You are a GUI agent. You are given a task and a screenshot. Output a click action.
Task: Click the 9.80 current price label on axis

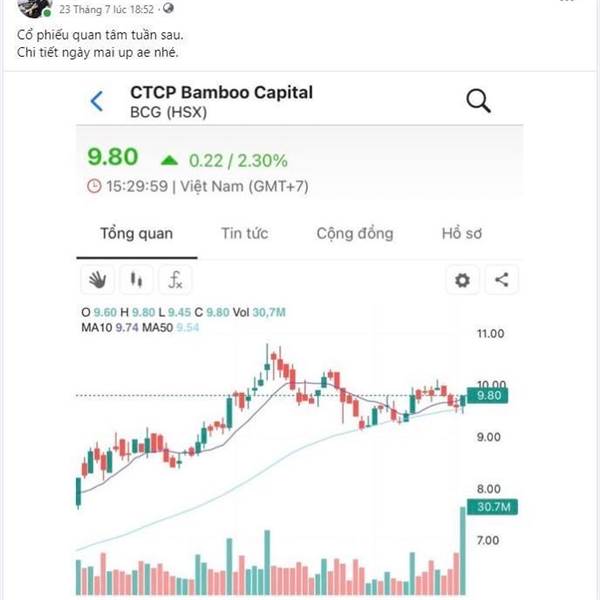[488, 396]
